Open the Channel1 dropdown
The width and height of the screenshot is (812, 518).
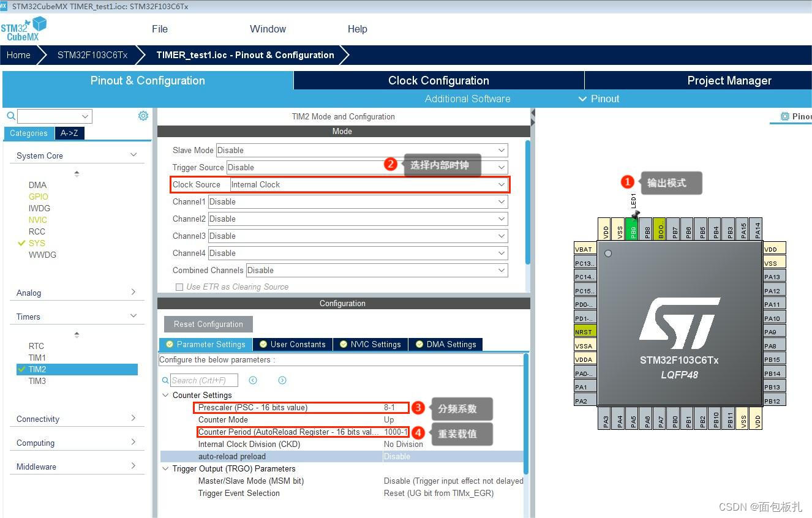358,201
